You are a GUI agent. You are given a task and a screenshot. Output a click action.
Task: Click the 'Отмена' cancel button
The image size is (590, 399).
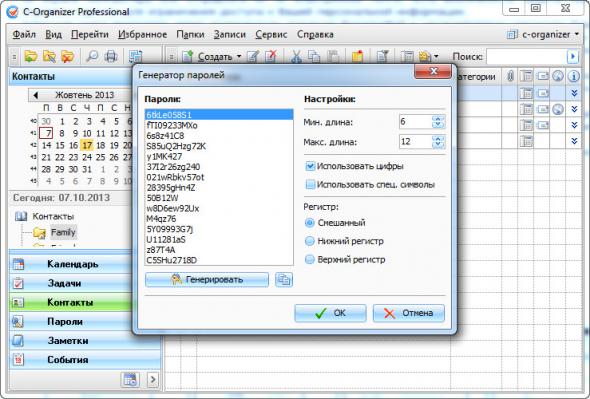tap(409, 313)
